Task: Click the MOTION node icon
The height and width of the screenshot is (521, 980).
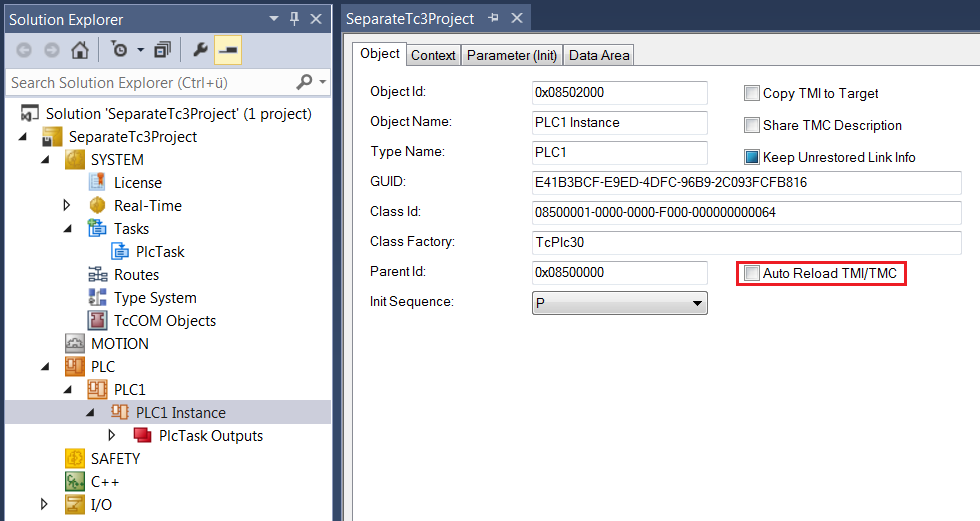Action: tap(74, 344)
